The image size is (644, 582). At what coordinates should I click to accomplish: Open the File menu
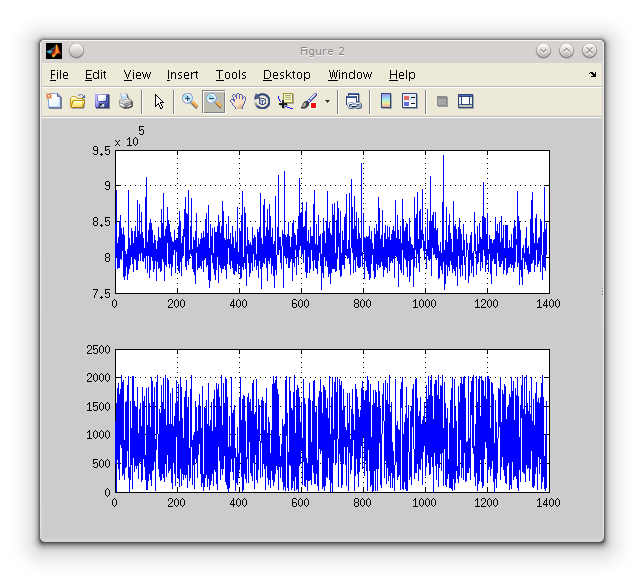pos(59,75)
